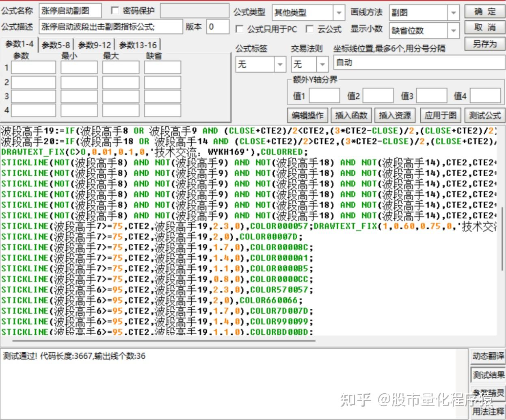This screenshot has width=506, height=420.
Task: Open the 画线方法 dropdown arrow
Action: pos(454,13)
